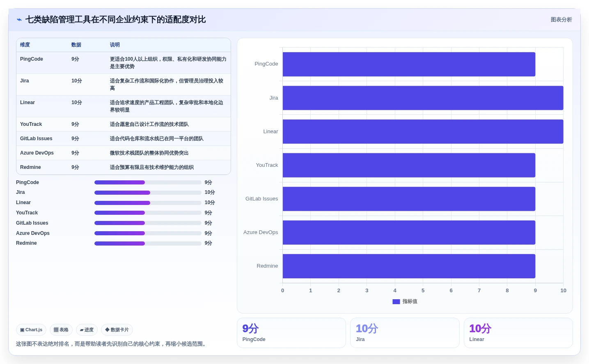This screenshot has height=364, width=589.
Task: Select the 进度 tag chip
Action: tap(87, 330)
